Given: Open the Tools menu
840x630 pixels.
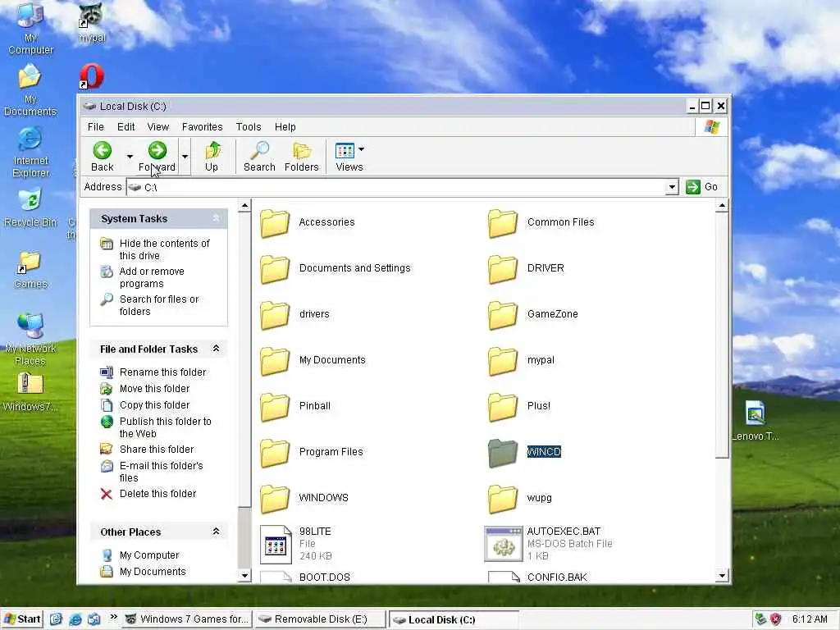Looking at the screenshot, I should click(249, 127).
